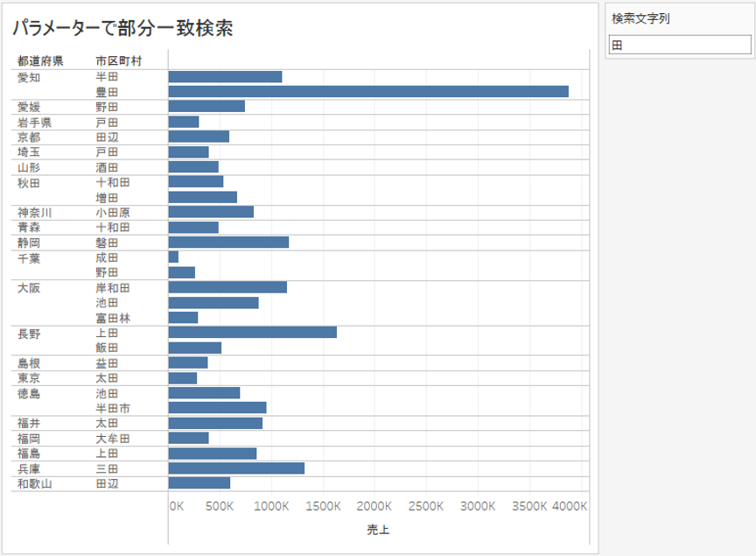Select the 小田原 sales bar in 神奈川
Viewport: 756px width, 556px height.
[211, 212]
